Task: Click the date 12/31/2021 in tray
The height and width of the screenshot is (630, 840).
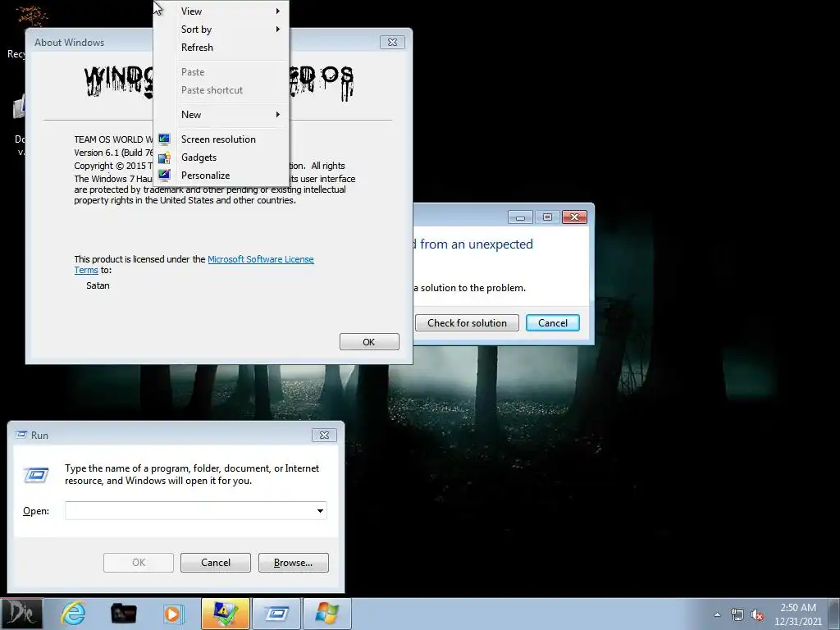Action: tap(797, 622)
